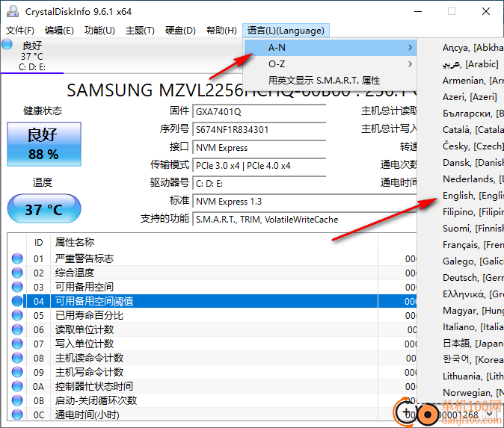Screen dimensions: 504x428
Task: Choose Català language entry
Action: coord(461,130)
